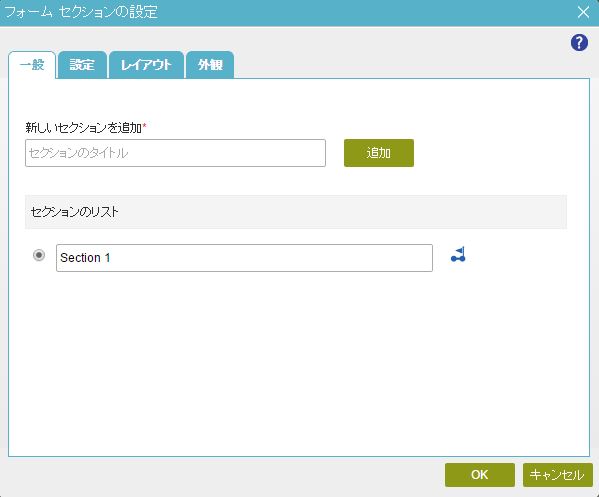Viewport: 599px width, 497px height.
Task: Edit the Section 1 name field
Action: 244,258
